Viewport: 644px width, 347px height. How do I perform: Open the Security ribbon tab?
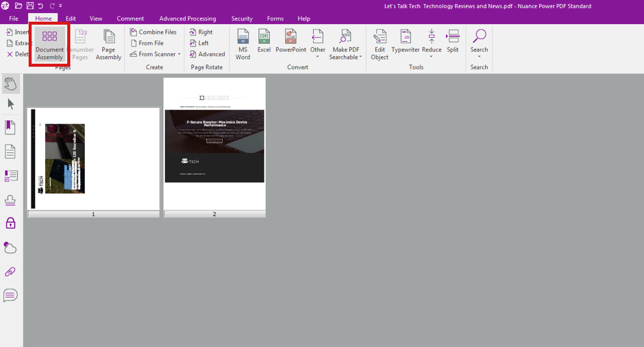(241, 19)
